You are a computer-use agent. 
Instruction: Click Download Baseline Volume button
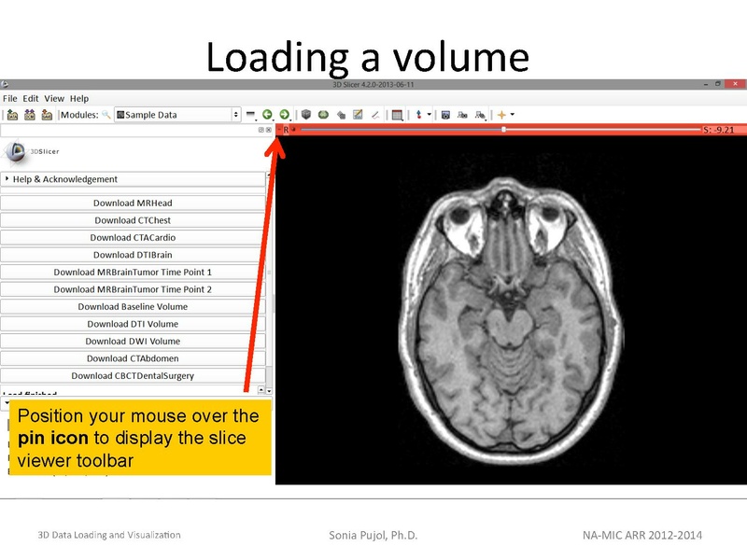(x=133, y=307)
